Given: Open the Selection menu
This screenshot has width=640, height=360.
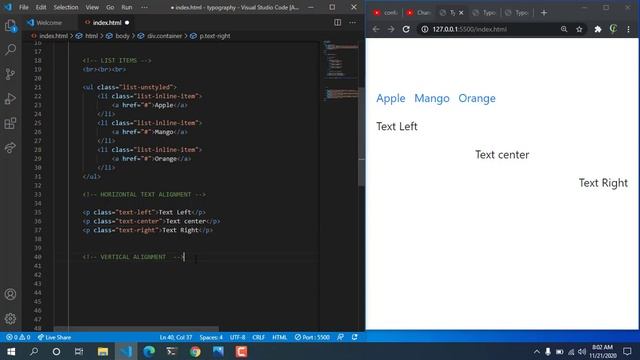Looking at the screenshot, I should click(x=66, y=7).
